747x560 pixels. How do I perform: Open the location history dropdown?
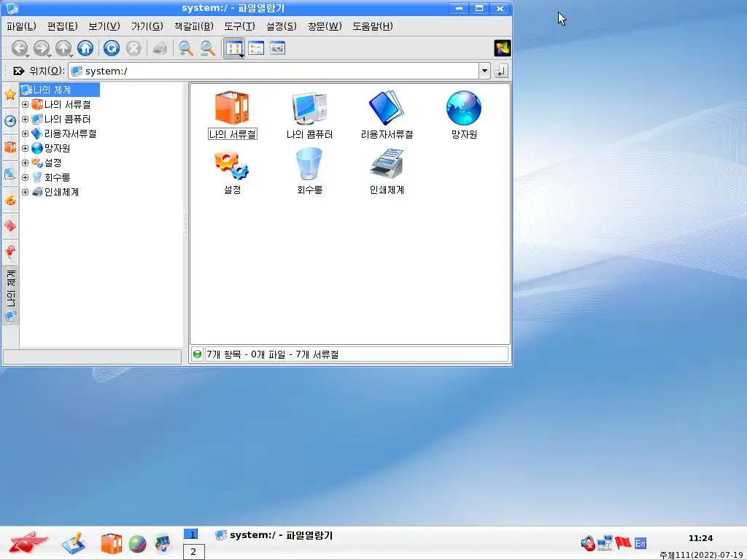(484, 71)
